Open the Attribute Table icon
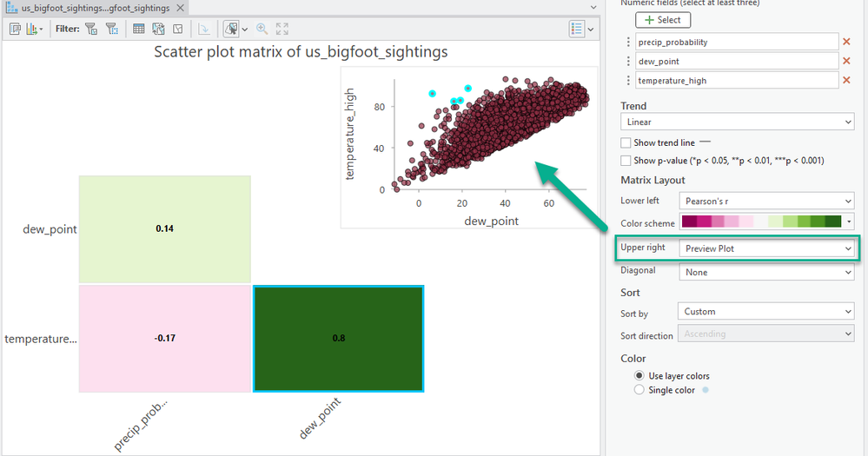This screenshot has width=868, height=456. [139, 29]
